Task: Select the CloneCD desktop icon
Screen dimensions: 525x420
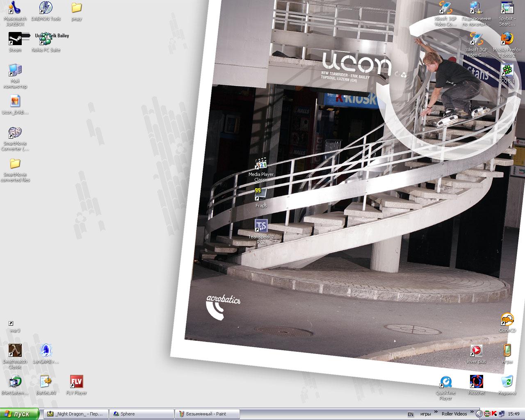Action: click(507, 320)
